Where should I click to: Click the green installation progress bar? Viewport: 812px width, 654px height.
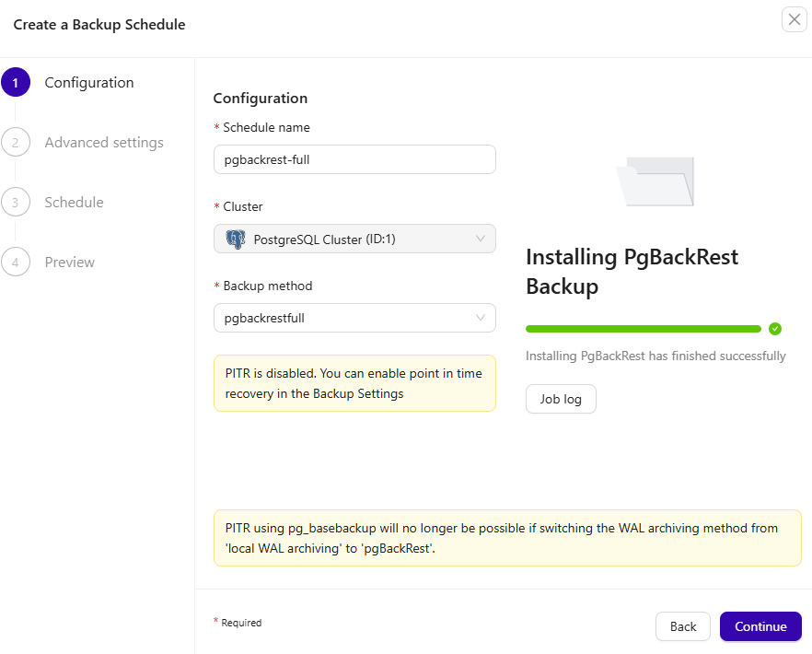pyautogui.click(x=643, y=329)
